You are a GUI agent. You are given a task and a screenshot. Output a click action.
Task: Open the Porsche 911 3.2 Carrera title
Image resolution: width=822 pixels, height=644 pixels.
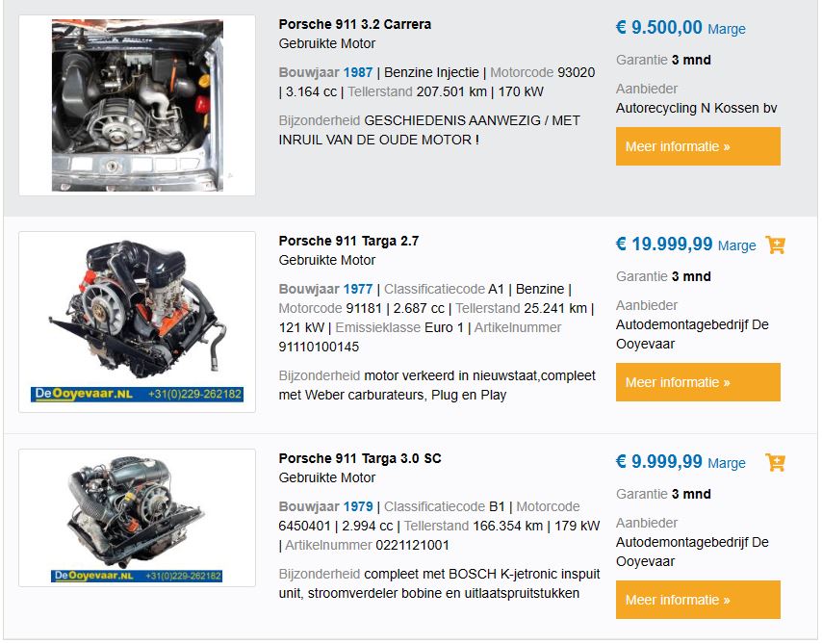click(354, 24)
